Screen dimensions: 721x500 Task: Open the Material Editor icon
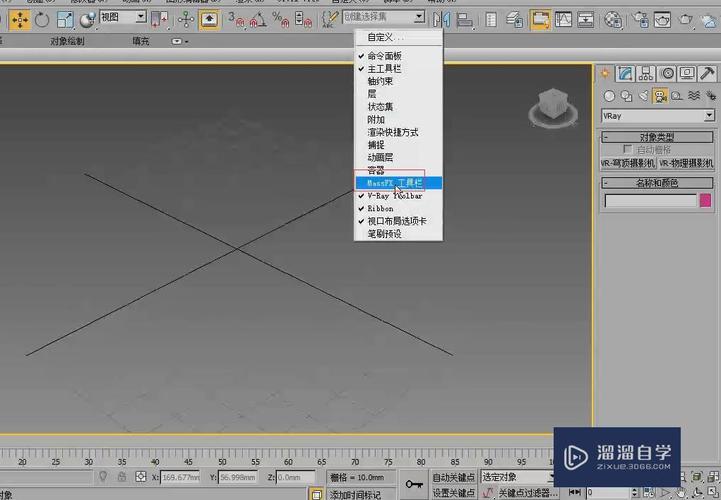(x=612, y=20)
